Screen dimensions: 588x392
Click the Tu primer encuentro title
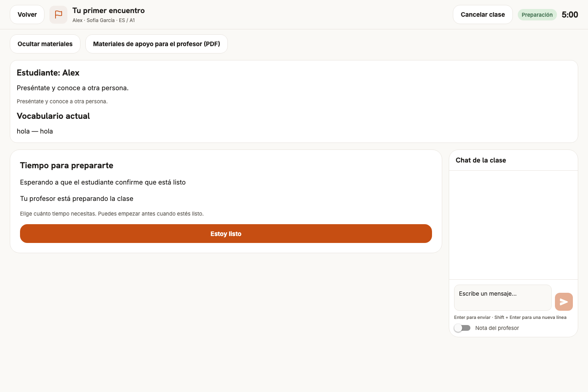coord(109,11)
